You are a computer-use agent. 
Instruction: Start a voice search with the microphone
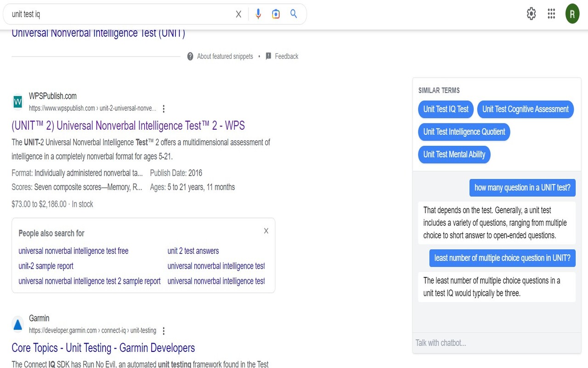click(258, 14)
